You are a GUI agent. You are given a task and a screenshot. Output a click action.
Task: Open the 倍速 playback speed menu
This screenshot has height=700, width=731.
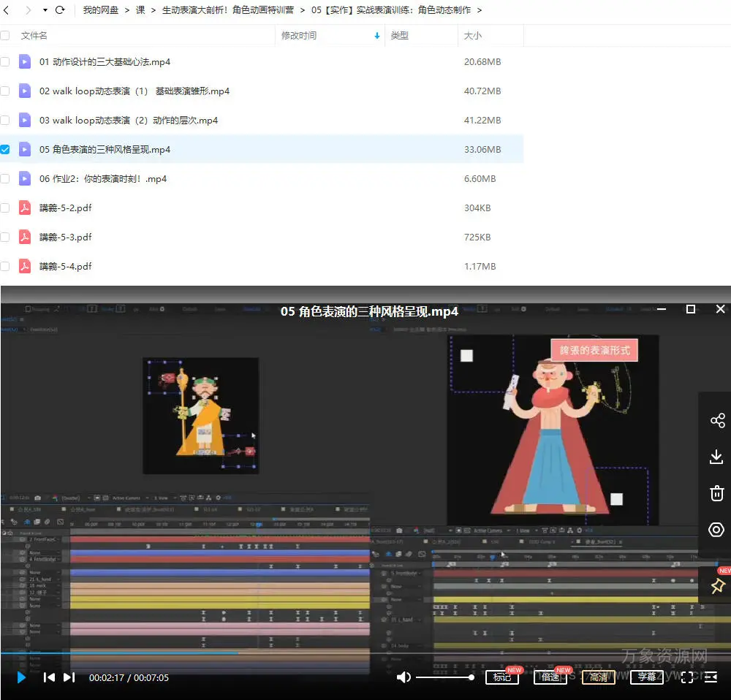[x=550, y=677]
